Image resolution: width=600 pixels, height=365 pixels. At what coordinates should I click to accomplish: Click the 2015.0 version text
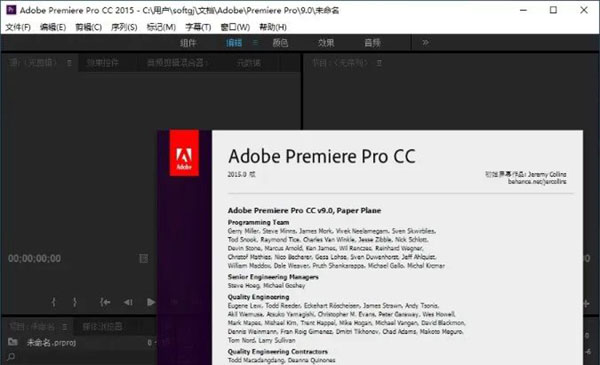pos(241,174)
